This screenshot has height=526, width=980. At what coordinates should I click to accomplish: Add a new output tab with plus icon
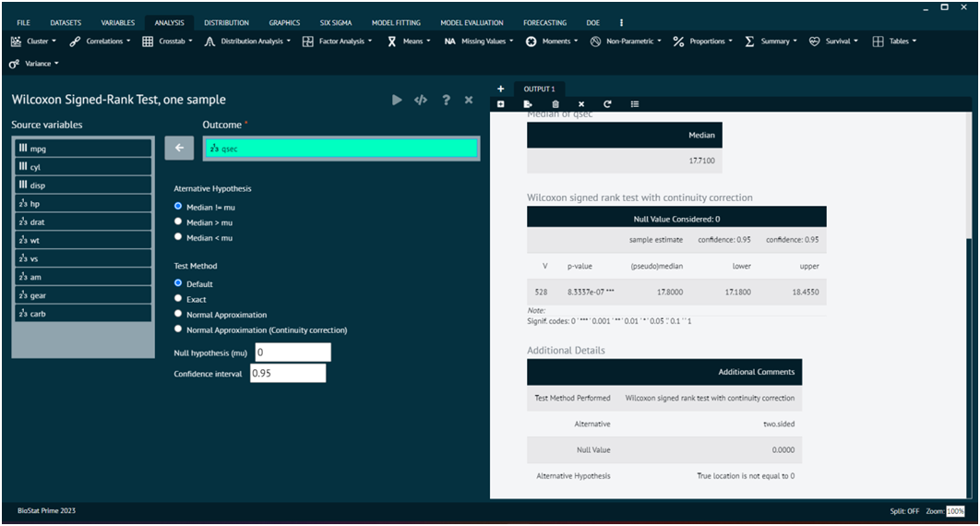[x=501, y=89]
